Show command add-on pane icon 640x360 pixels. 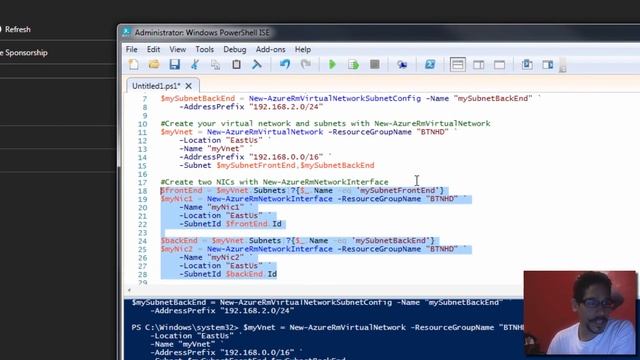[x=548, y=64]
